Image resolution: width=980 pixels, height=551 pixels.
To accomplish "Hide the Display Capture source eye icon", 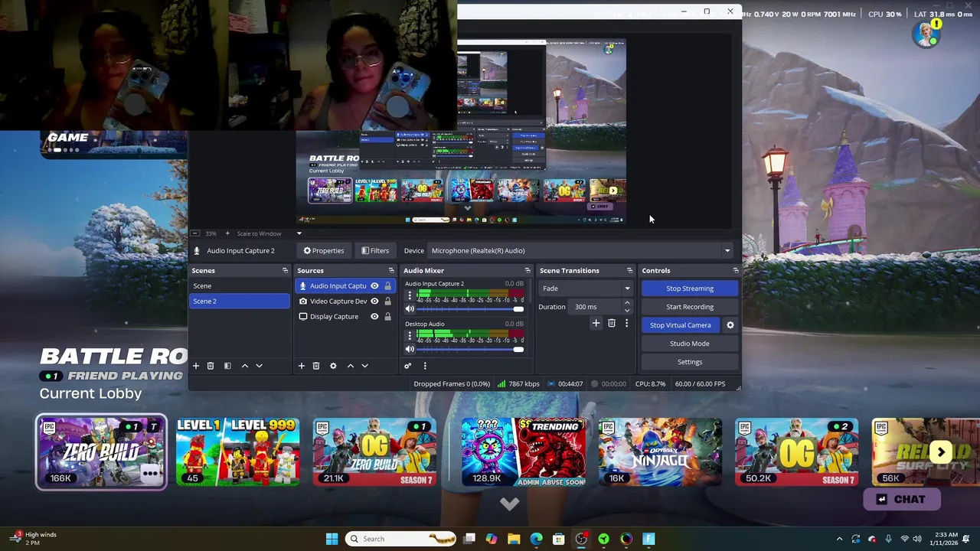I will 374,317.
